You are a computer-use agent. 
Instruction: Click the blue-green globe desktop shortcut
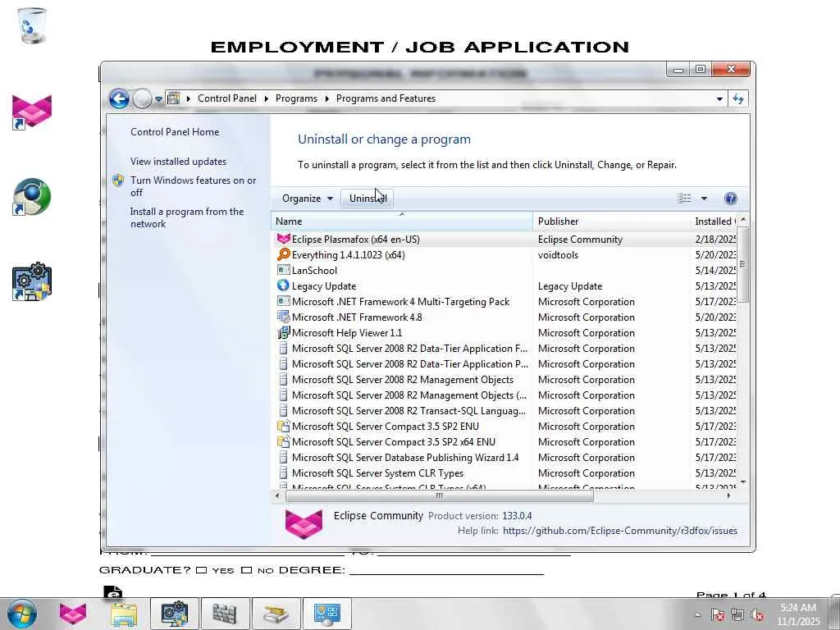[32, 197]
